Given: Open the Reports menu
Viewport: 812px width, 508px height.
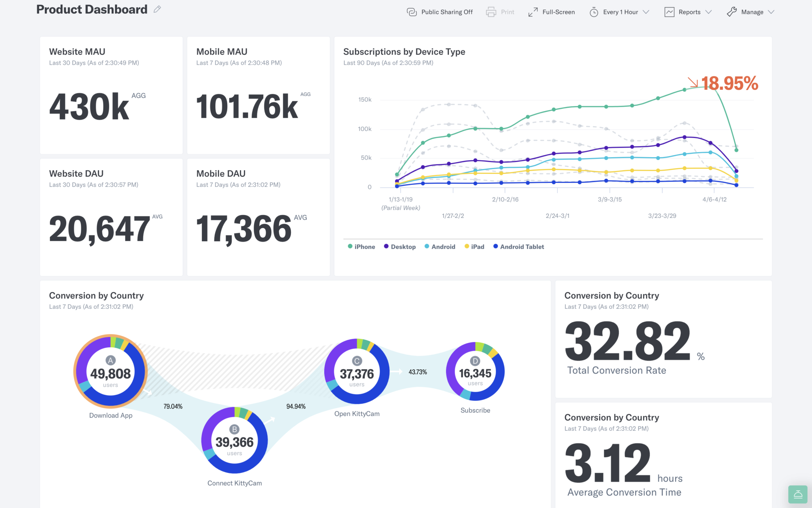Looking at the screenshot, I should click(690, 12).
